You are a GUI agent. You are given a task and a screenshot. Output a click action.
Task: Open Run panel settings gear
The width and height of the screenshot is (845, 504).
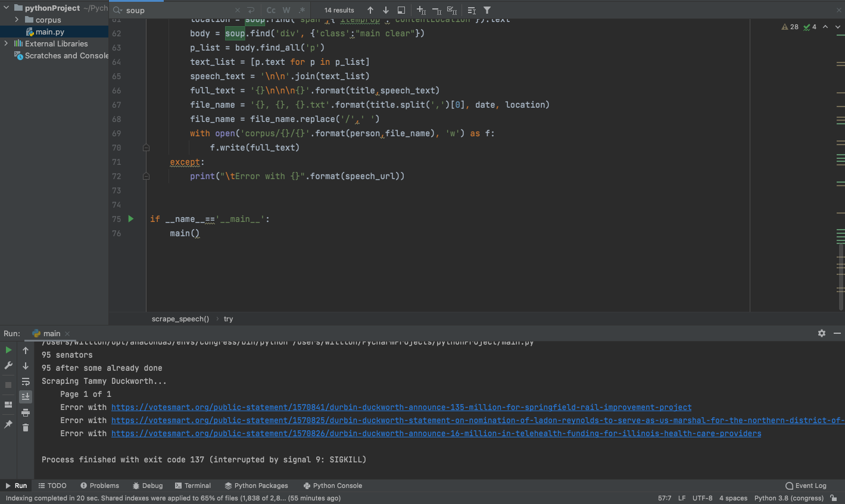click(822, 333)
